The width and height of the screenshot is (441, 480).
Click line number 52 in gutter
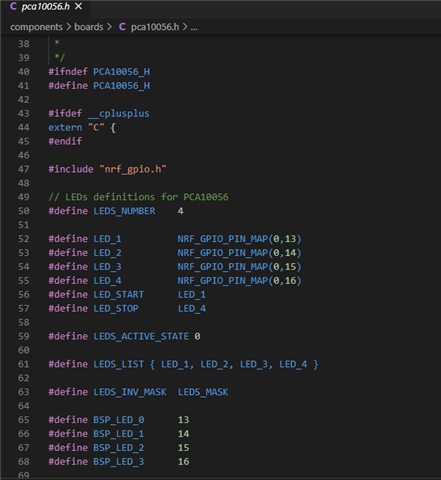coord(24,239)
